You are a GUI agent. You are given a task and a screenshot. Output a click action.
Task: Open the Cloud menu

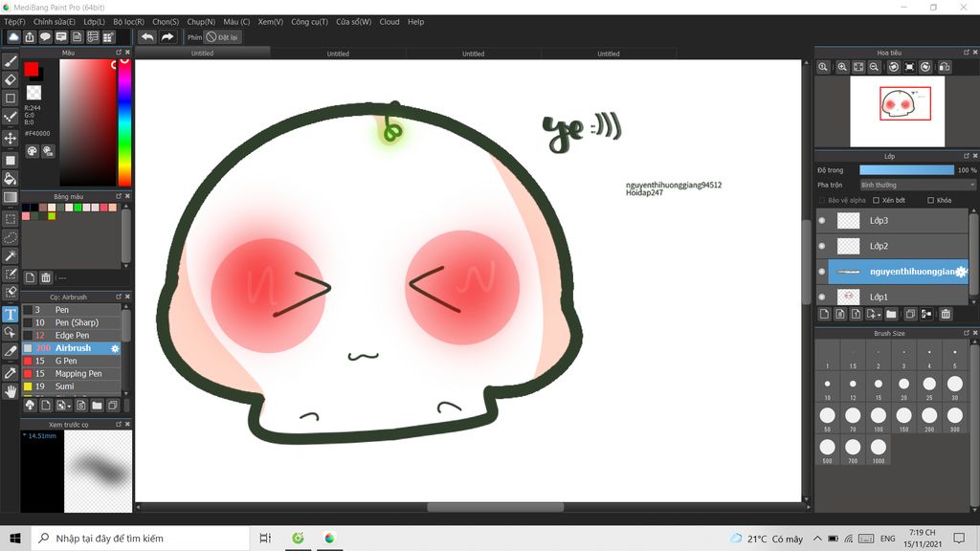click(390, 22)
